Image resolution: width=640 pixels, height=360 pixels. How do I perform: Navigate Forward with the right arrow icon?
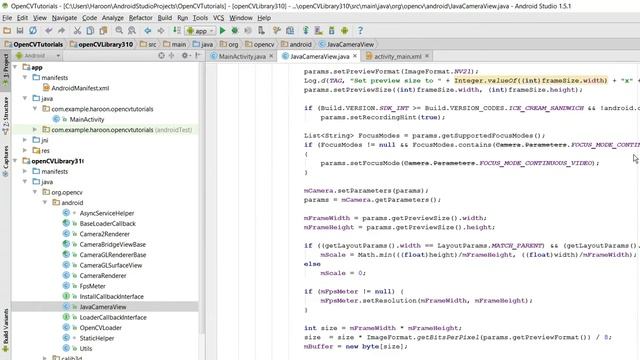pyautogui.click(x=161, y=31)
